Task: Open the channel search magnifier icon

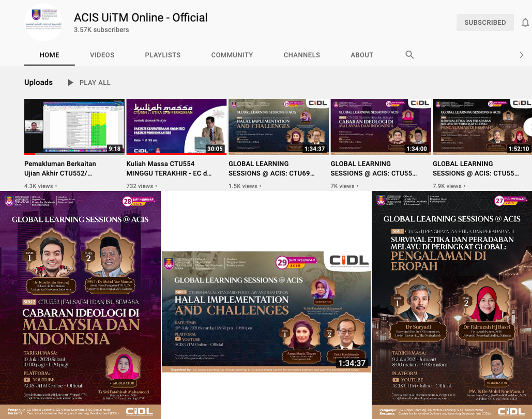Action: click(x=409, y=55)
